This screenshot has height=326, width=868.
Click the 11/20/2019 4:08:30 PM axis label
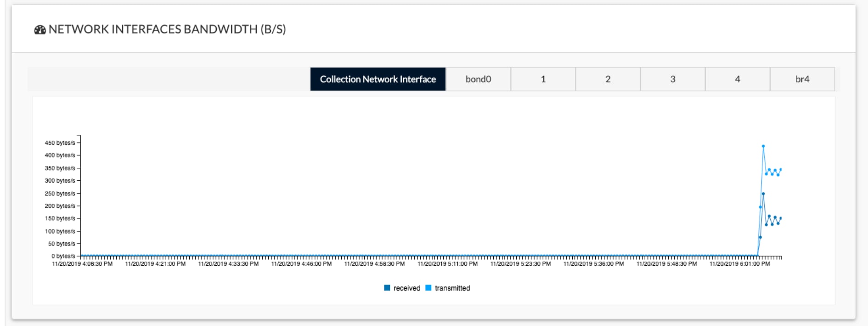click(82, 264)
